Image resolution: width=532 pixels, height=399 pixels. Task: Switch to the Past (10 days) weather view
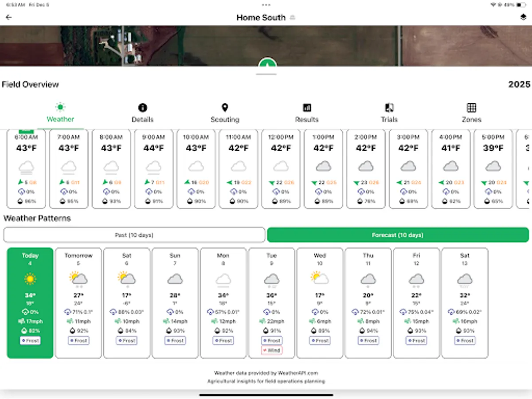tap(134, 234)
